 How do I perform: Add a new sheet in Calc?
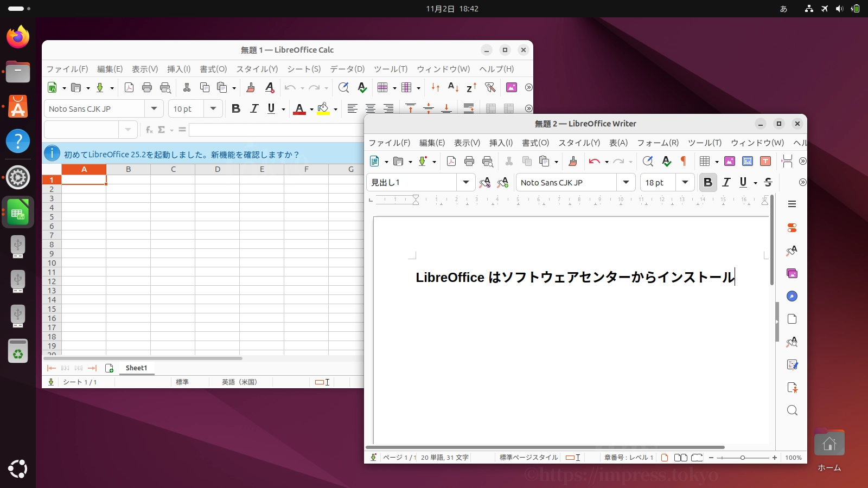tap(109, 368)
